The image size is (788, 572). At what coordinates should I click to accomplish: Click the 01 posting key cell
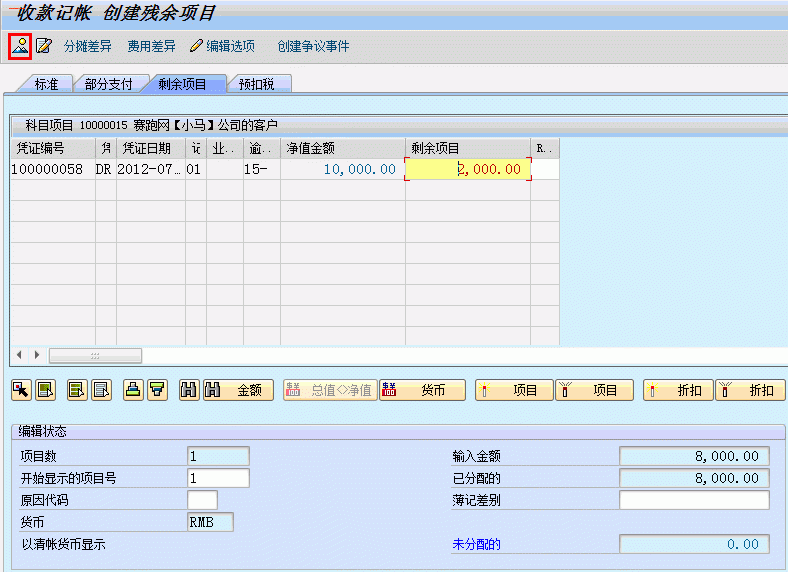[x=195, y=169]
